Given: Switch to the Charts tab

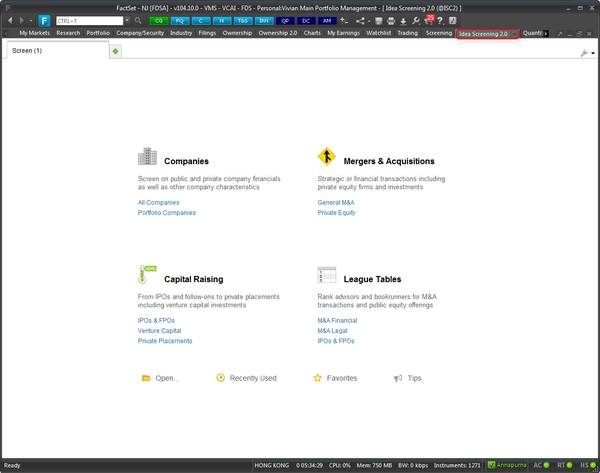Looking at the screenshot, I should pyautogui.click(x=312, y=33).
